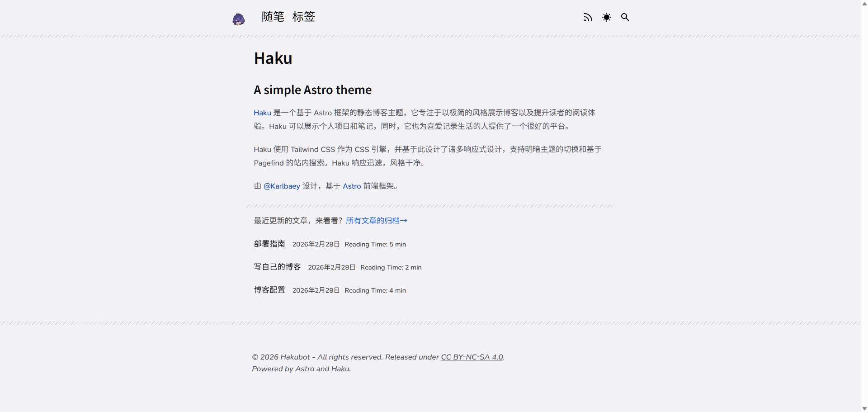Select the Haku page title heading

point(273,58)
